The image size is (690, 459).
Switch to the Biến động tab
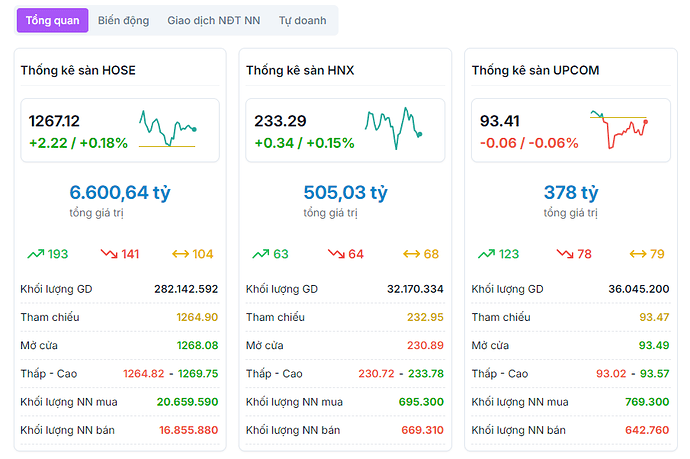tap(123, 20)
